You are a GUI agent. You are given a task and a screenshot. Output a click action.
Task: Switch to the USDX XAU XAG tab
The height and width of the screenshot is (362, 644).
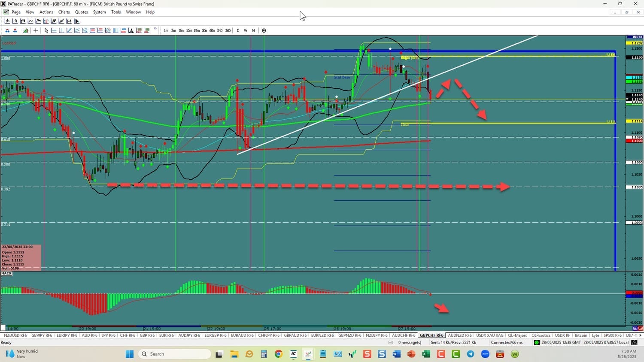[x=490, y=335]
